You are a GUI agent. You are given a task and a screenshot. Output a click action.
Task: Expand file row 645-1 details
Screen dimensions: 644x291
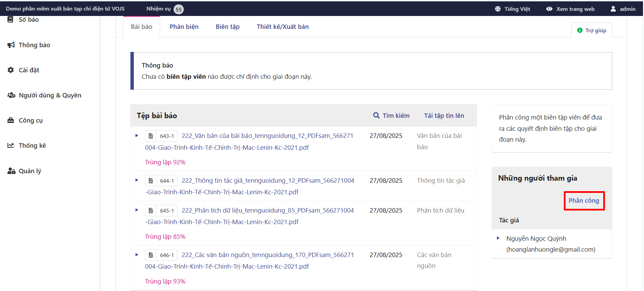tap(137, 210)
